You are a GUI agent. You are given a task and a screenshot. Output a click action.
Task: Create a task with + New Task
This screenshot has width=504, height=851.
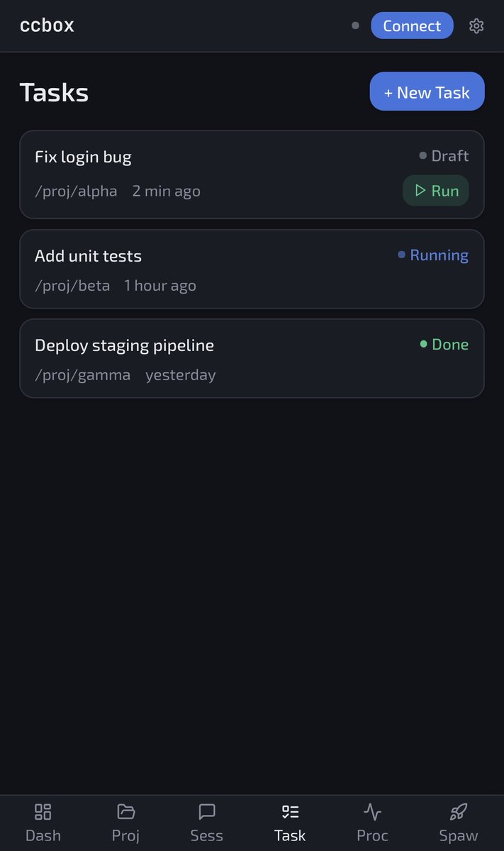[427, 91]
